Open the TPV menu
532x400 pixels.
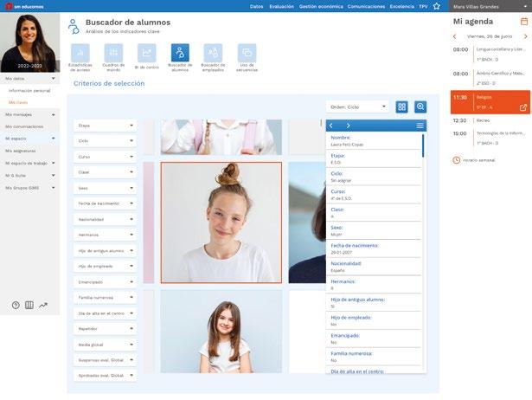(423, 6)
